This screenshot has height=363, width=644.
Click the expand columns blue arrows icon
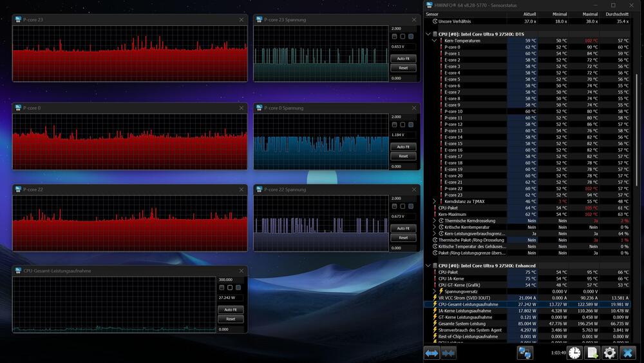coord(431,353)
